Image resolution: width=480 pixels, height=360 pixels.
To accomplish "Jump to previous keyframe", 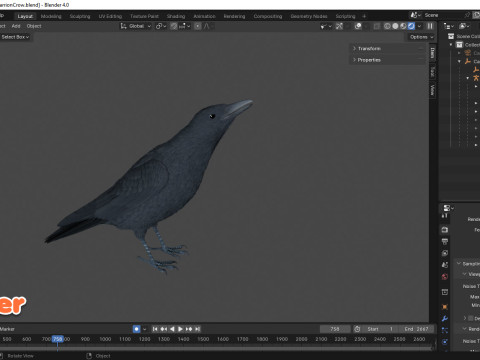I will [163, 329].
